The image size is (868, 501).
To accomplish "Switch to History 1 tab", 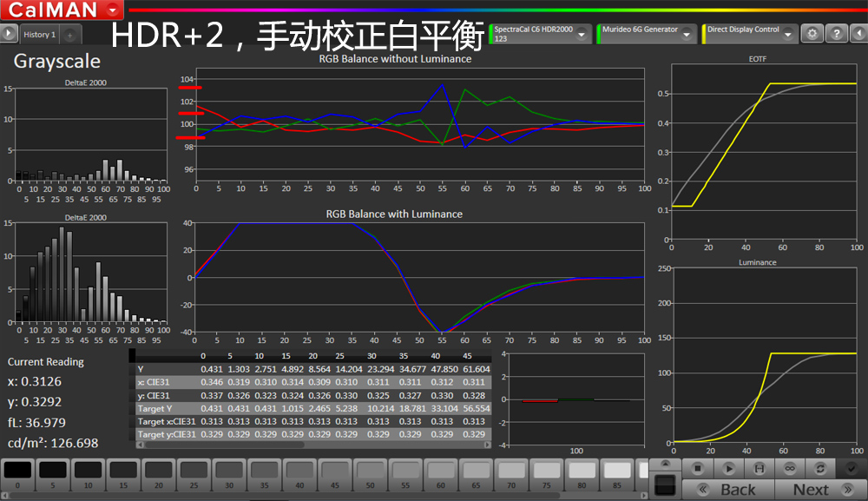I will click(x=39, y=35).
